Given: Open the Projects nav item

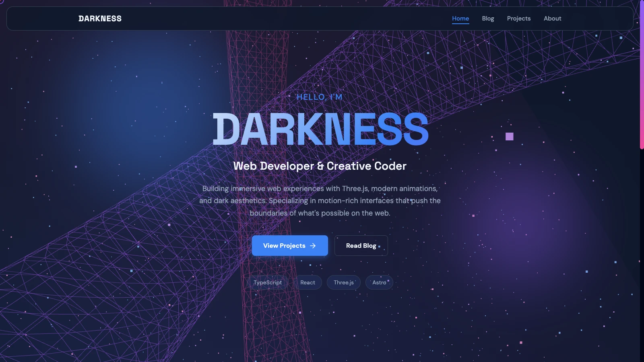Looking at the screenshot, I should point(519,19).
